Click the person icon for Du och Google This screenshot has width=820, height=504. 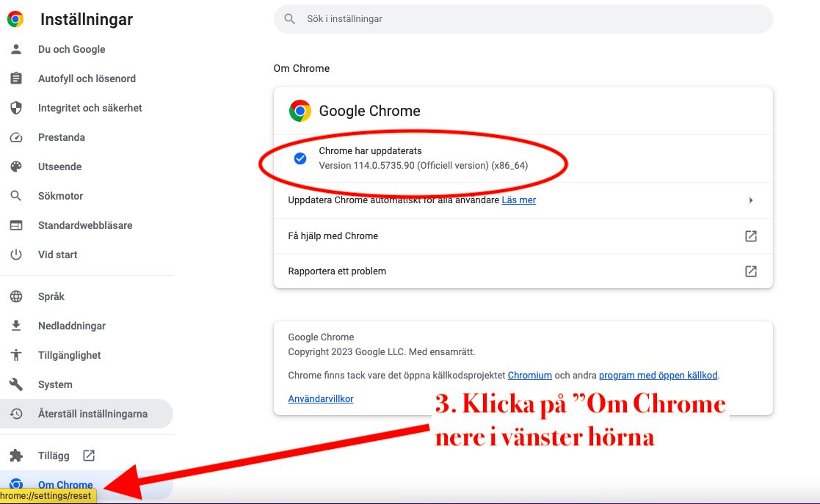point(16,49)
